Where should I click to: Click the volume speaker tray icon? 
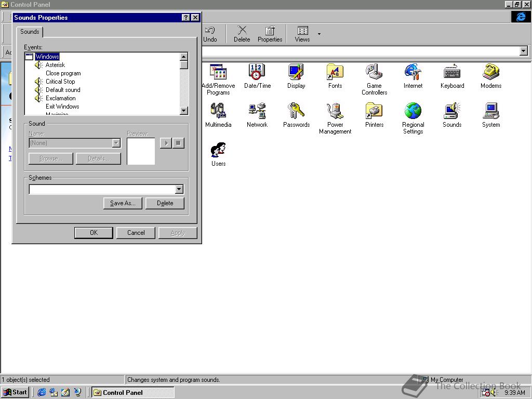(494, 393)
